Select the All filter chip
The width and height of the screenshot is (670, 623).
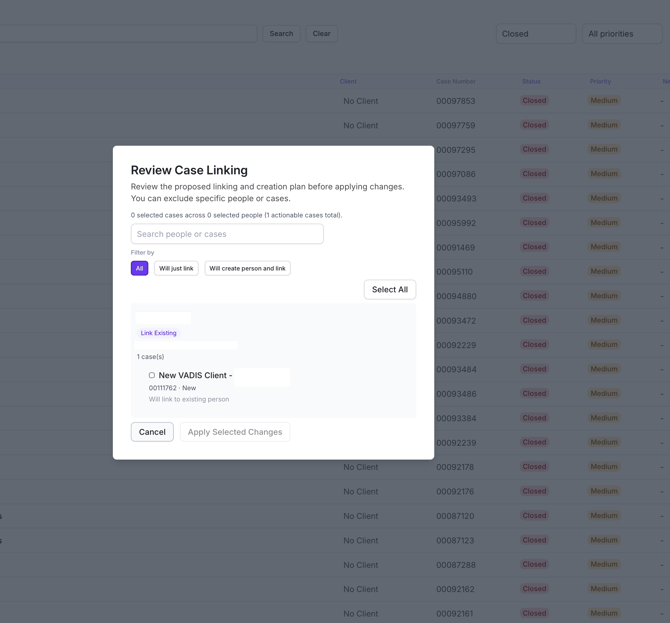tap(139, 268)
